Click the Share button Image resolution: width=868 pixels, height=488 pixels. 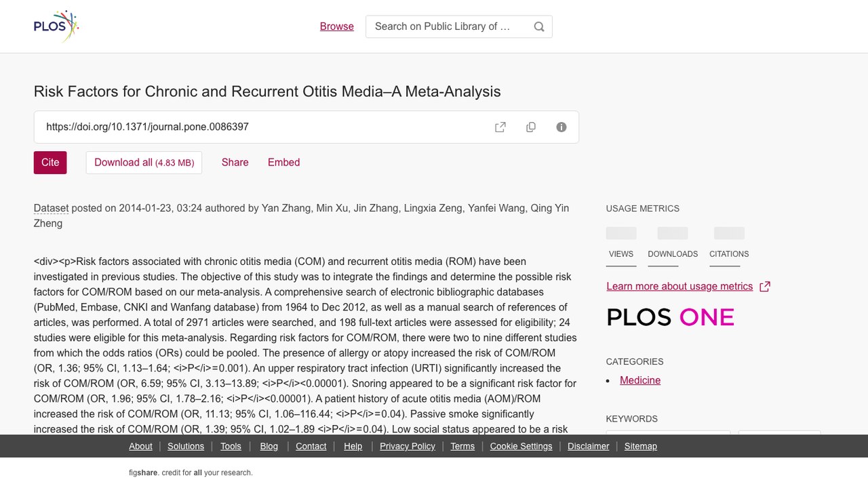[x=235, y=163]
